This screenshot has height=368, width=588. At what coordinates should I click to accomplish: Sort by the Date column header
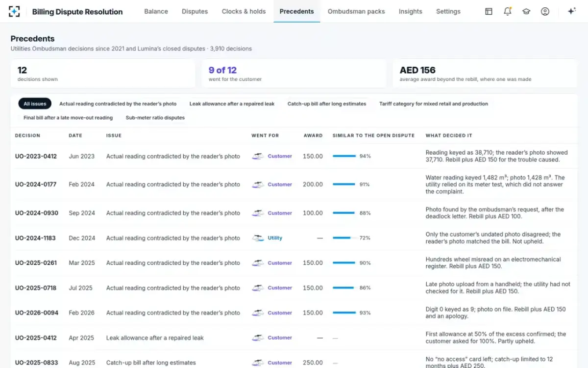75,135
